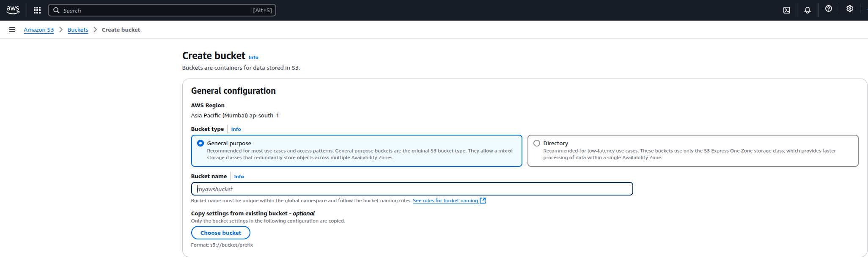
Task: Click the external link icon after bucket naming
Action: pos(483,201)
